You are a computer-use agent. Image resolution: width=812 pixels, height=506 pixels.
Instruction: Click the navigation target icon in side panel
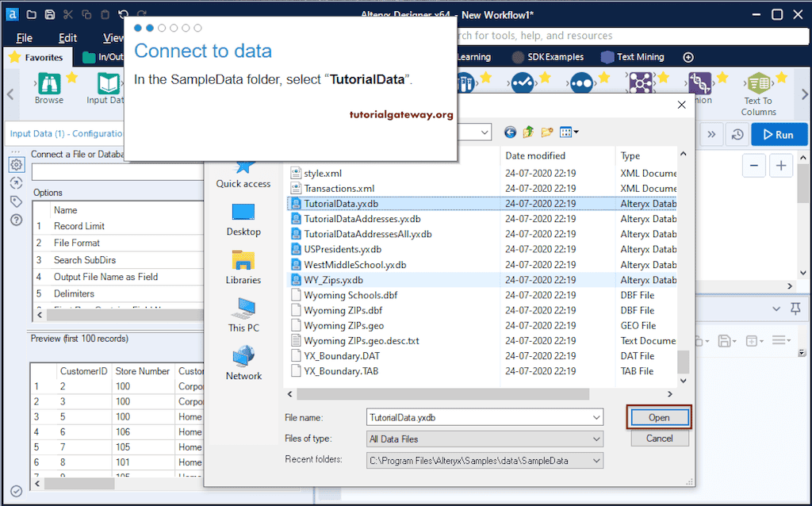[x=17, y=183]
